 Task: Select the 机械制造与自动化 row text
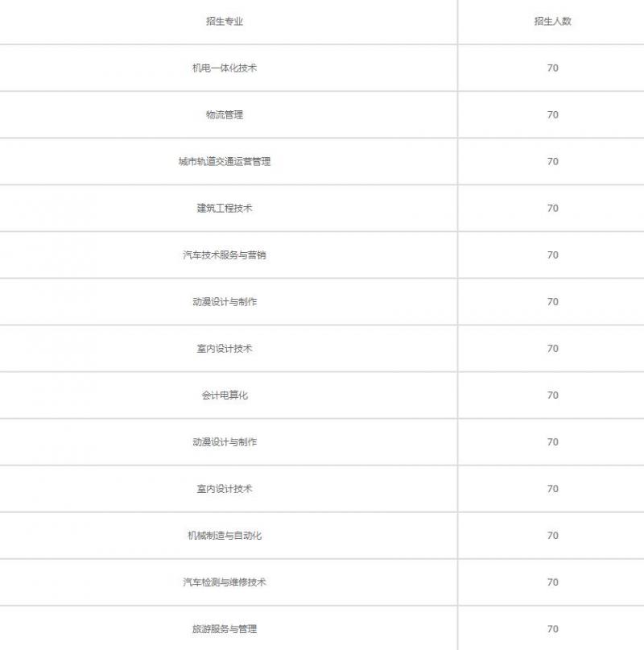(225, 536)
